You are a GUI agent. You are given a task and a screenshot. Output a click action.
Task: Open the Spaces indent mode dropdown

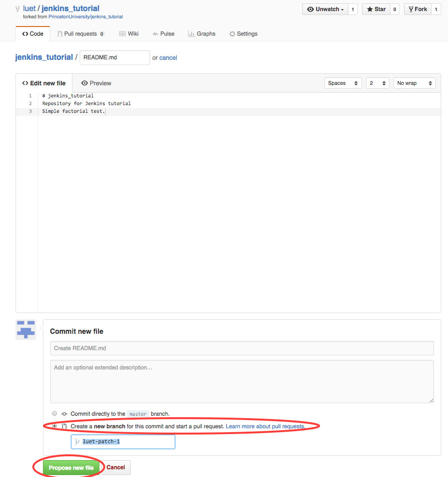point(343,83)
